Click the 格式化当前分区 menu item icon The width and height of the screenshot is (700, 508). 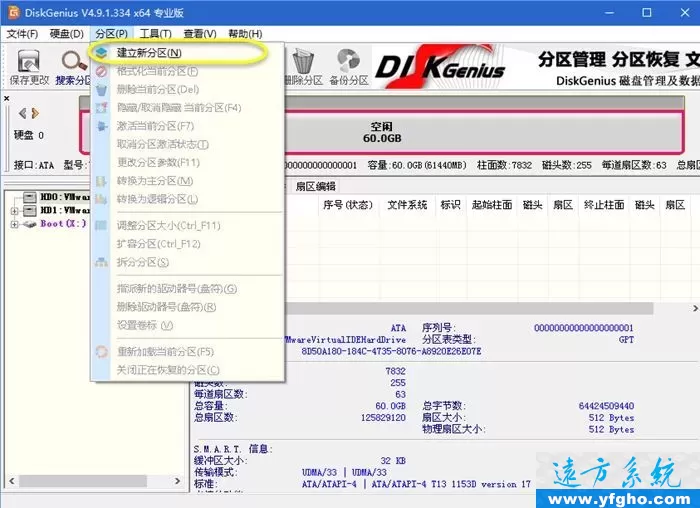(x=101, y=71)
